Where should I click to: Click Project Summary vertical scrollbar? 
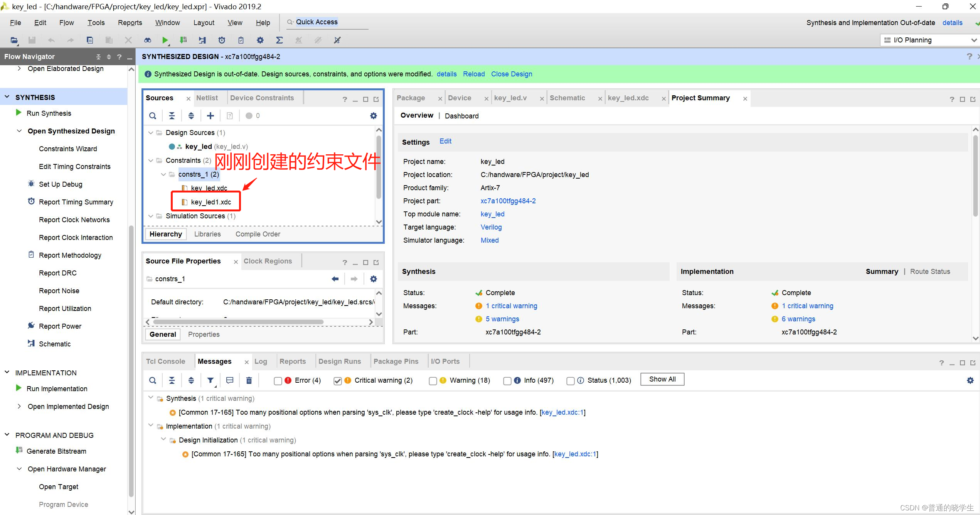[x=975, y=176]
